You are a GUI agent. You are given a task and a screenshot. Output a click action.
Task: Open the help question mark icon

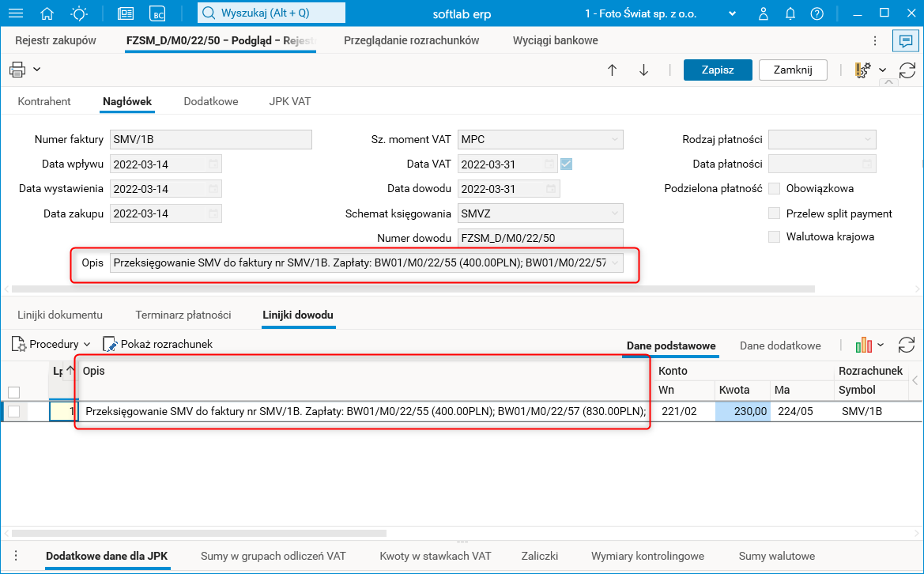point(817,13)
